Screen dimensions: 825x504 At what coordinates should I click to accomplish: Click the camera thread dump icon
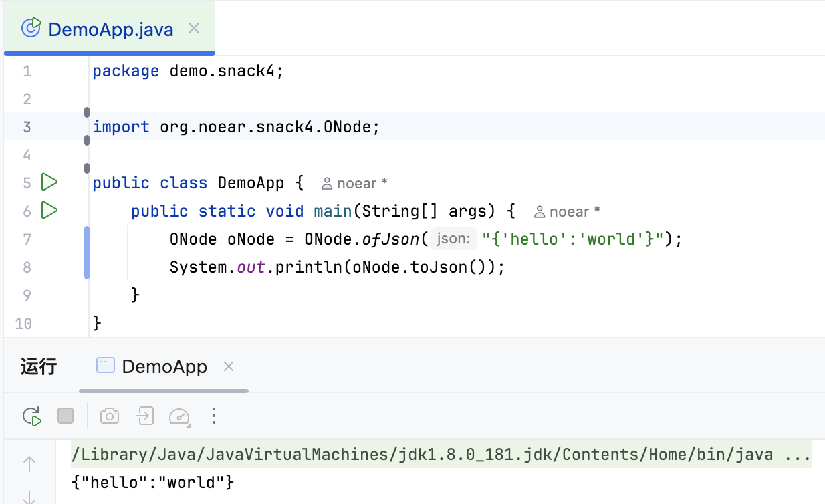point(110,416)
